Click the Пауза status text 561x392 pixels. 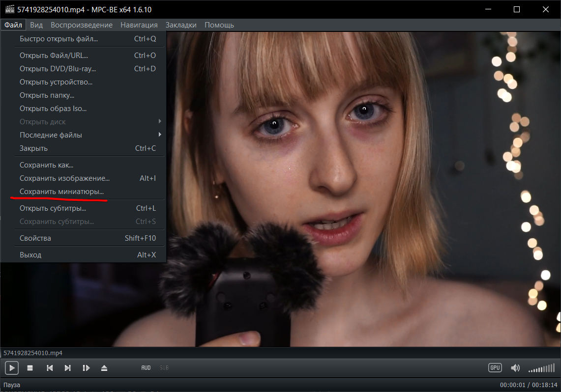(12, 385)
